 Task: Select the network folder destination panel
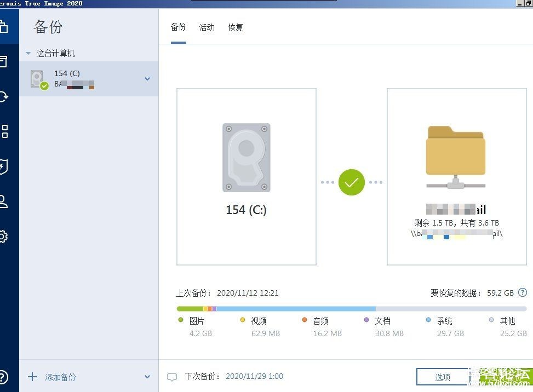pyautogui.click(x=456, y=177)
